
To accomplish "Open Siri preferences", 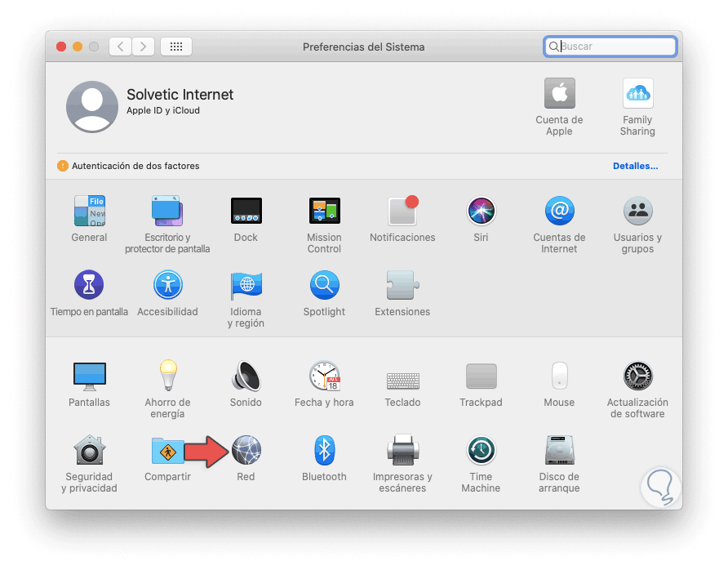I will [481, 211].
